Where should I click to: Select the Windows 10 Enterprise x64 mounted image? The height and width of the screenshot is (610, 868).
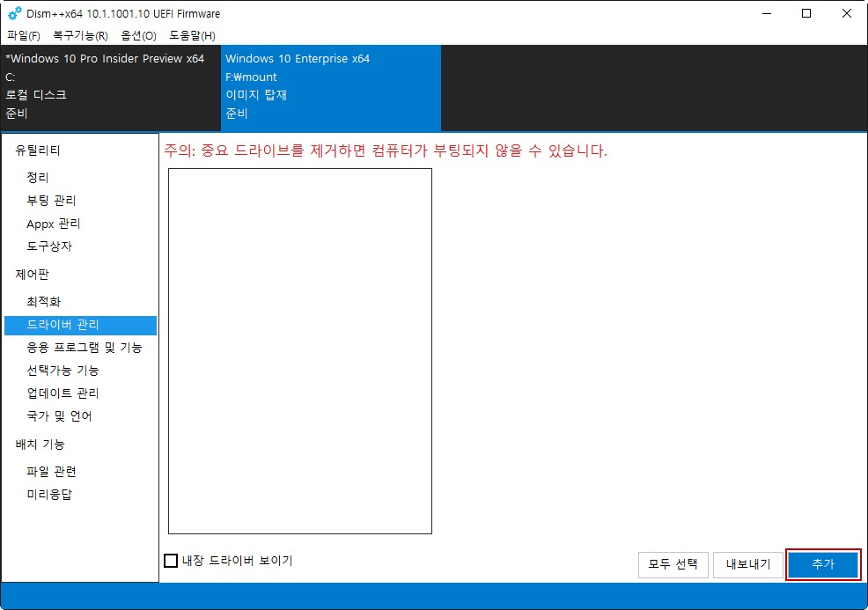[x=331, y=88]
